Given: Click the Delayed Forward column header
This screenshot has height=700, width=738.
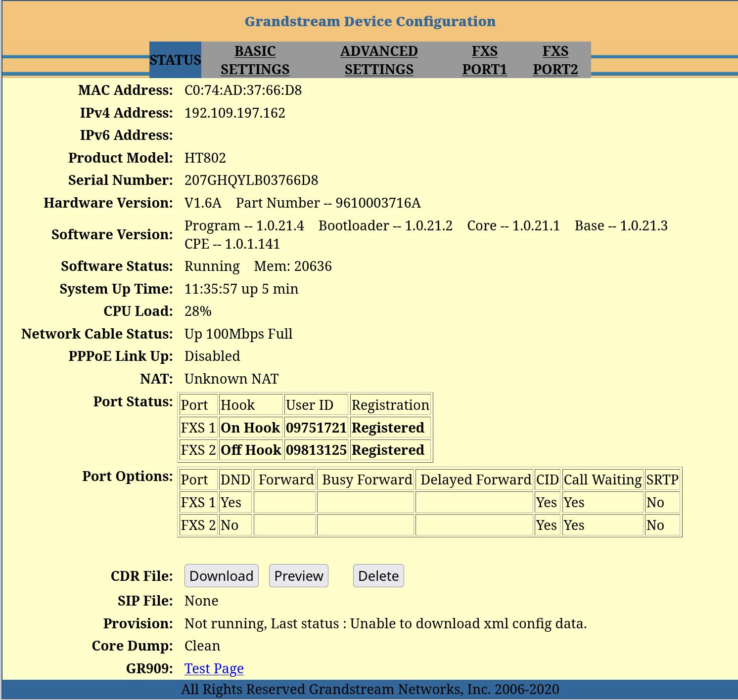Looking at the screenshot, I should pyautogui.click(x=475, y=480).
